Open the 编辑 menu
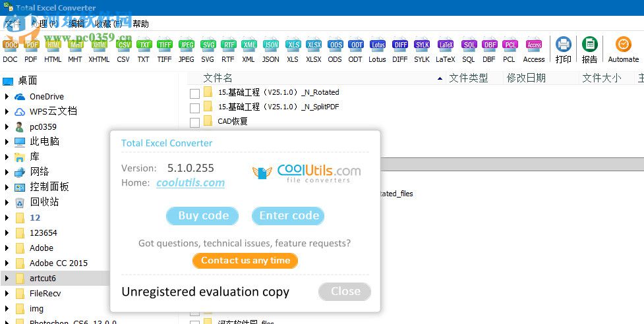This screenshot has width=644, height=324. [x=76, y=24]
